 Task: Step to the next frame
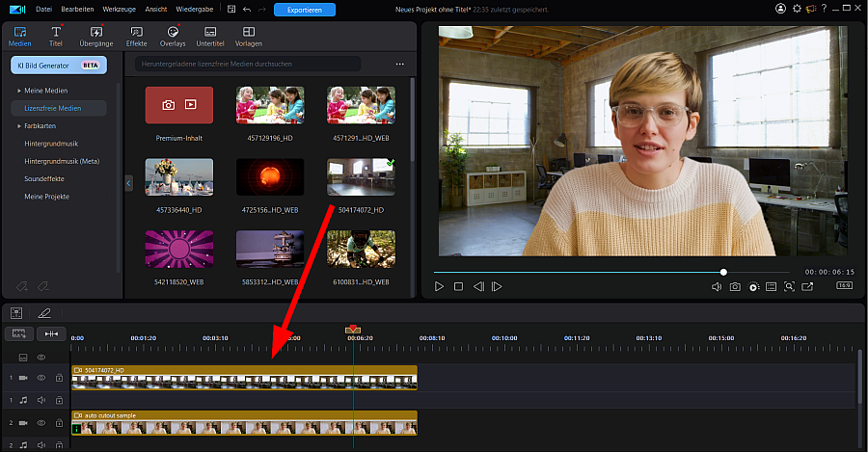[x=497, y=286]
